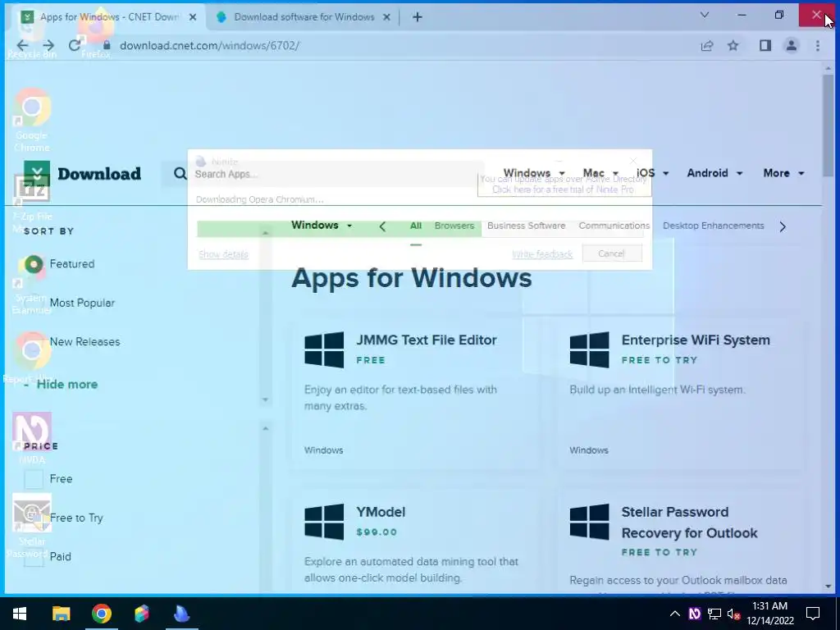Select the Featured sort option
This screenshot has width=840, height=630.
(72, 264)
